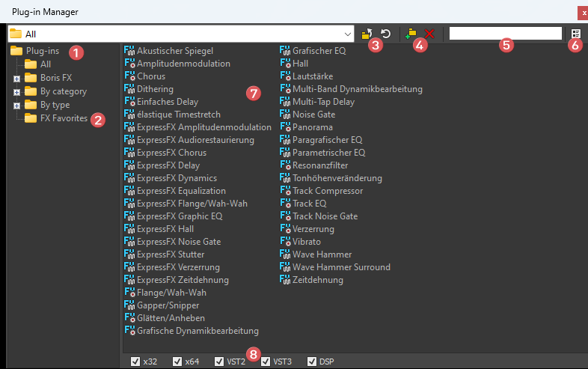588x369 pixels.
Task: Click the Refresh plug-in list icon
Action: point(385,34)
